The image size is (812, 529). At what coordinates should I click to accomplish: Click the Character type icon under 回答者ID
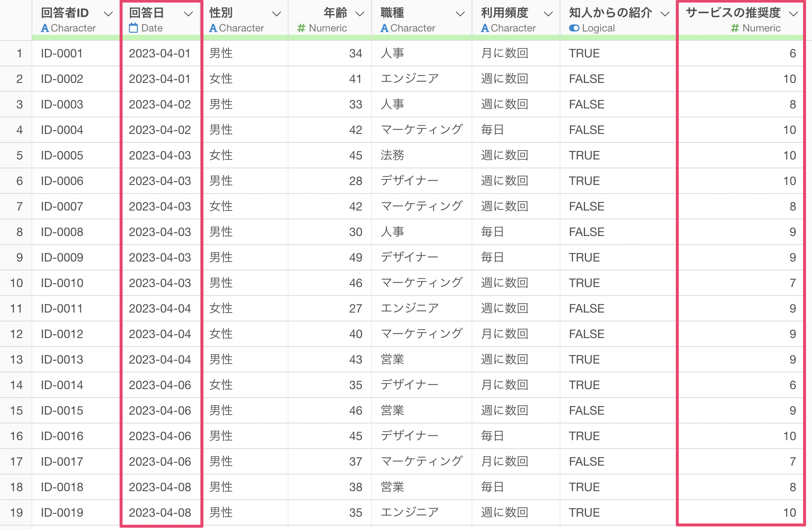click(45, 28)
